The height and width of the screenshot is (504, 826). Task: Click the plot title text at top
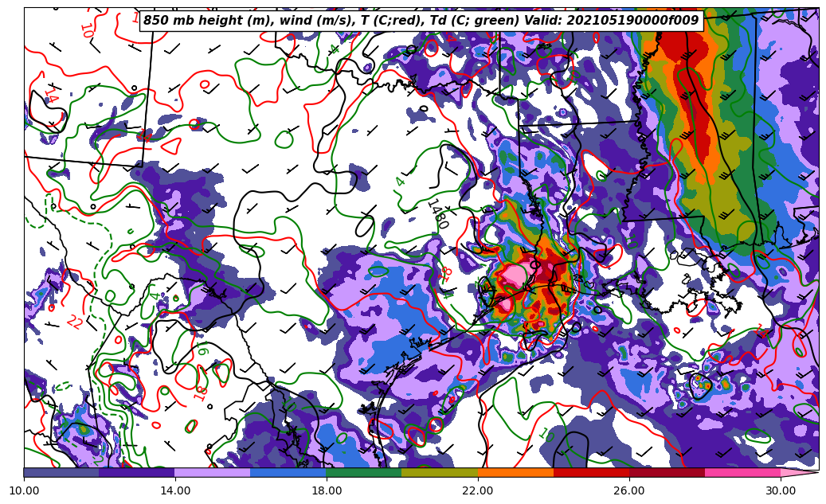coord(421,21)
